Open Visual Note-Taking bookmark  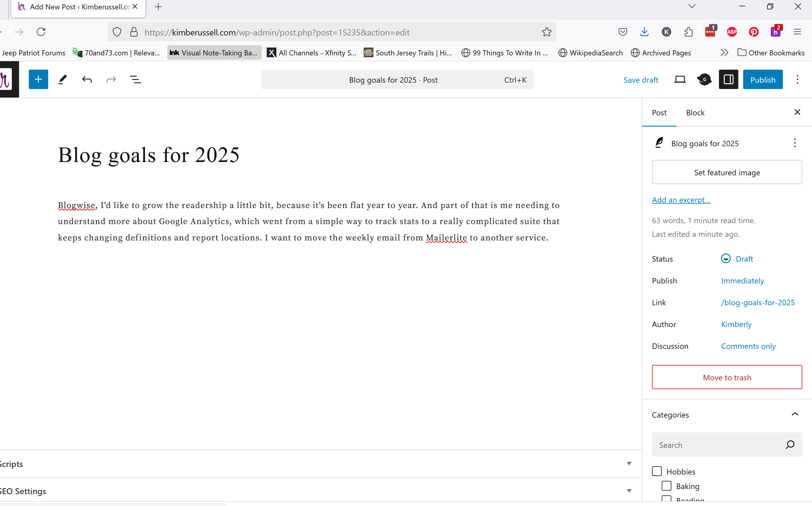click(214, 53)
